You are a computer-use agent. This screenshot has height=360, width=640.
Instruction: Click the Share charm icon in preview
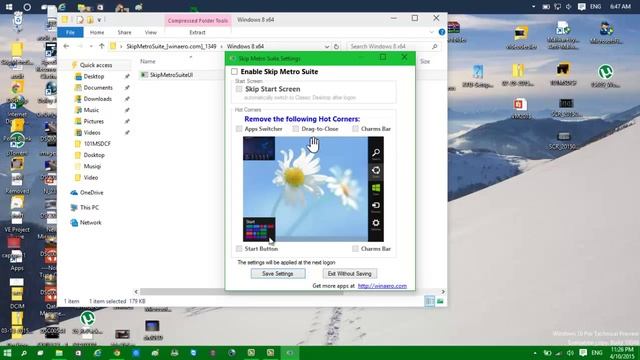pos(376,170)
